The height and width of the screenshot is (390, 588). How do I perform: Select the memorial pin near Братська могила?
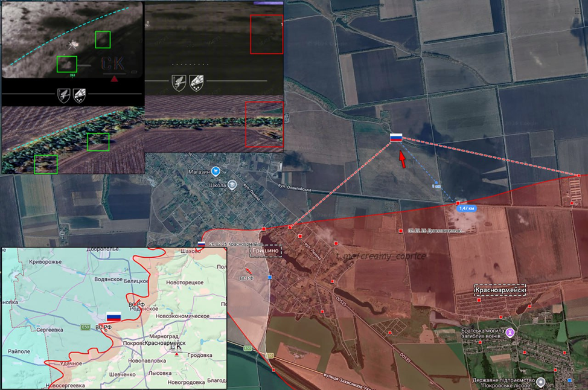tap(510, 332)
